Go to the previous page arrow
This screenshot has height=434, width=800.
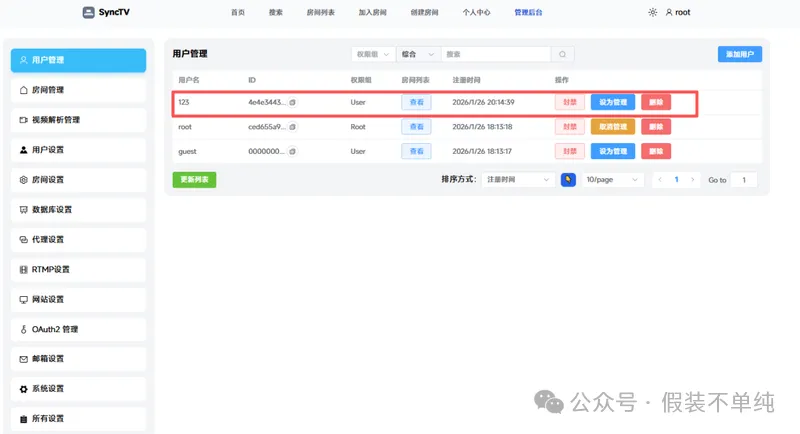click(x=660, y=180)
